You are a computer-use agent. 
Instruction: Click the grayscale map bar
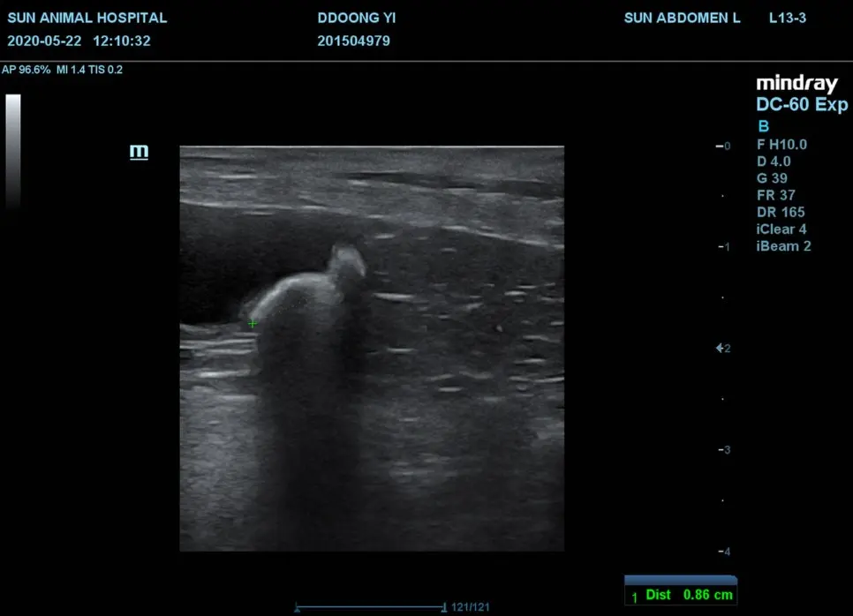13,151
